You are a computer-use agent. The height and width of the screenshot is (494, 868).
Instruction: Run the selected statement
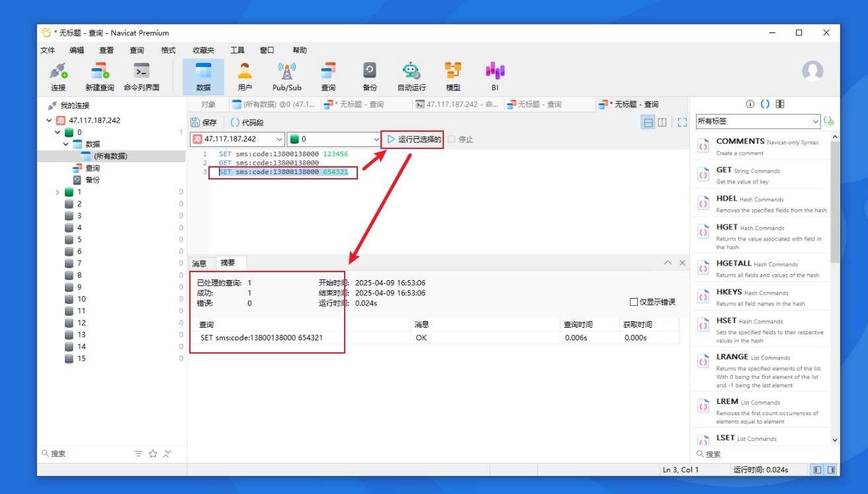tap(413, 139)
